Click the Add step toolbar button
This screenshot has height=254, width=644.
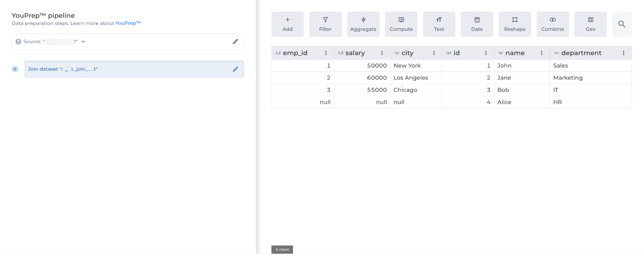tap(287, 24)
